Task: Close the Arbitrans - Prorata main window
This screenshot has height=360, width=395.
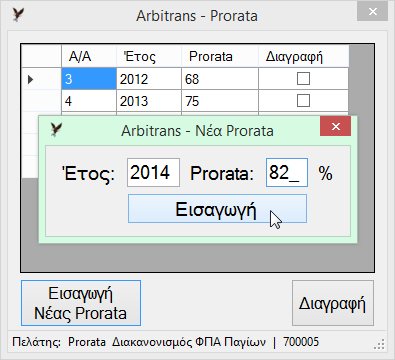Action: pyautogui.click(x=372, y=12)
